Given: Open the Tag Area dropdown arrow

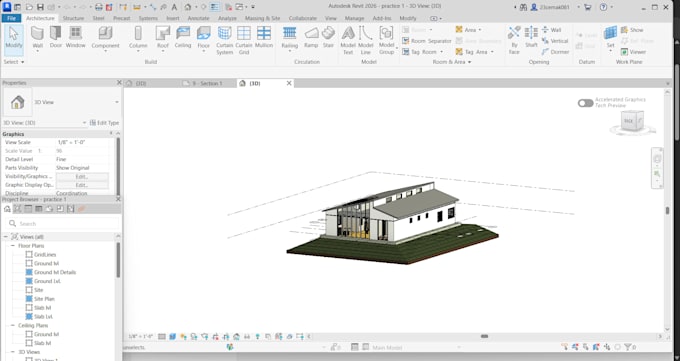Looking at the screenshot, I should [x=492, y=52].
